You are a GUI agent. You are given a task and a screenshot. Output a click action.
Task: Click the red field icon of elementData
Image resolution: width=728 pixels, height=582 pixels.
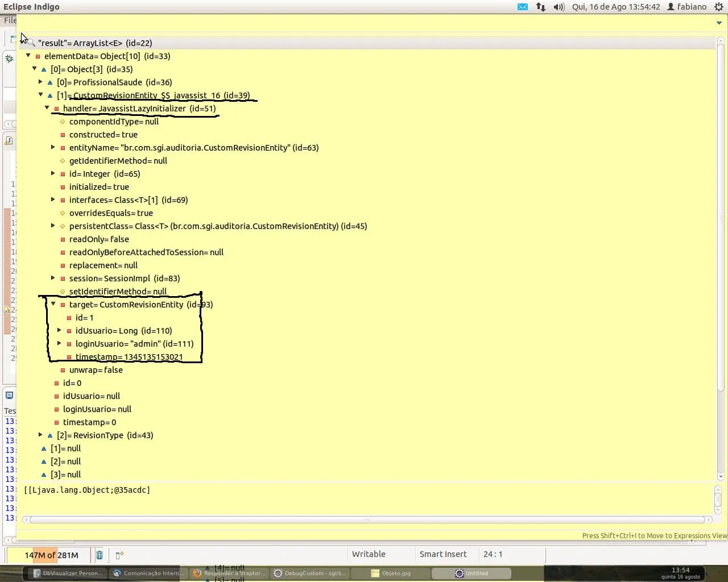[38, 56]
